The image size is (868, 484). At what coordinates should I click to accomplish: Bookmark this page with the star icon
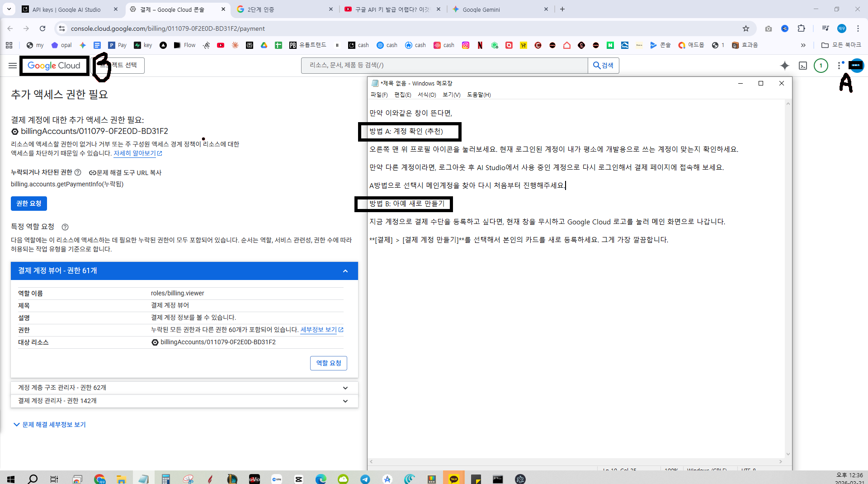coord(746,28)
